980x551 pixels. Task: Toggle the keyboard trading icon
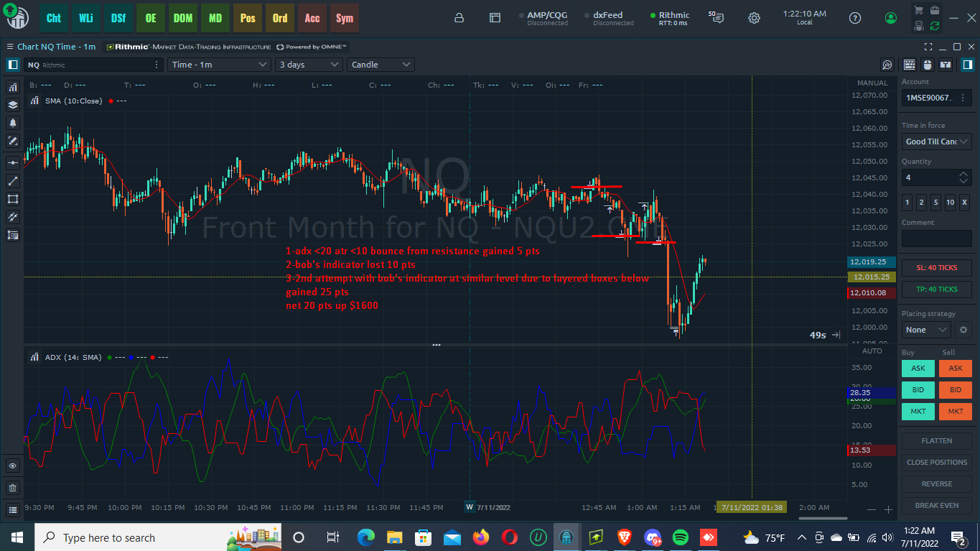coord(910,65)
